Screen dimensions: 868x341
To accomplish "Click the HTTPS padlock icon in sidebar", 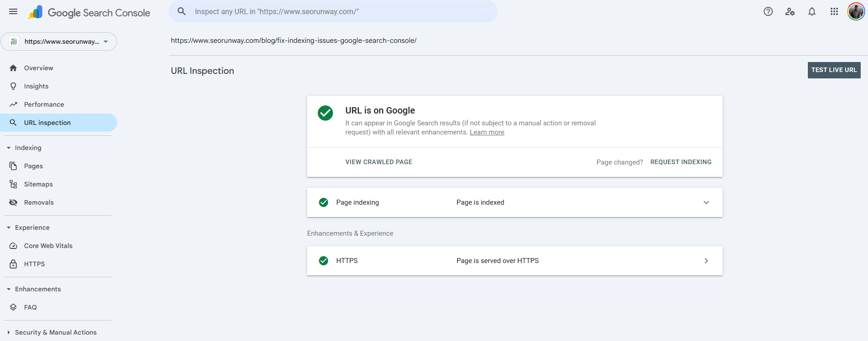I will [x=13, y=264].
